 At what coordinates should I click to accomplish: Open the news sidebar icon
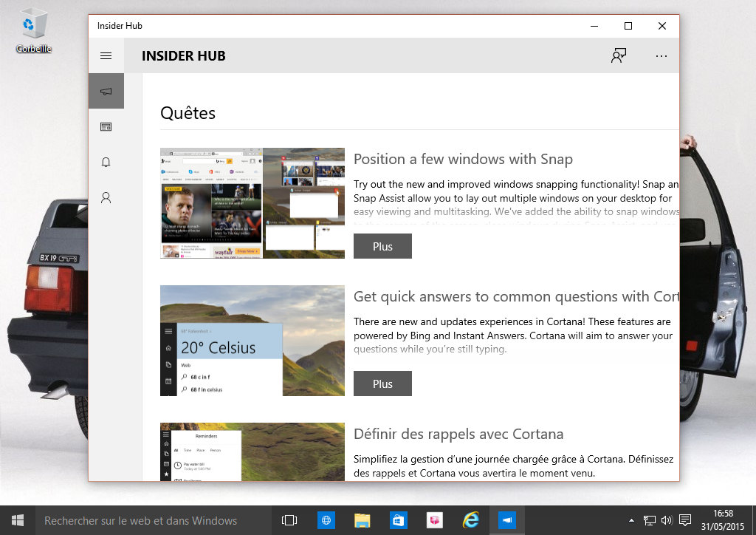[106, 127]
